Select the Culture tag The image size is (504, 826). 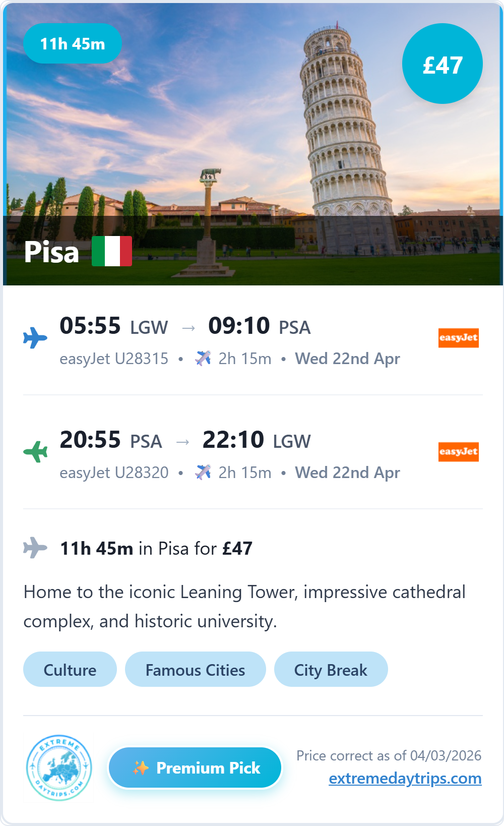click(70, 670)
